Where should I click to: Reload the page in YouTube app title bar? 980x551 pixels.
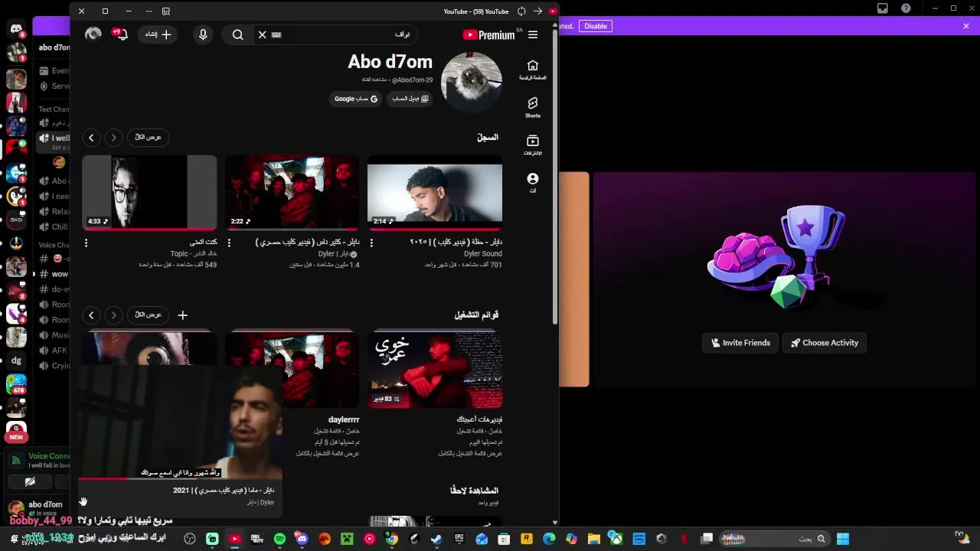pyautogui.click(x=521, y=11)
